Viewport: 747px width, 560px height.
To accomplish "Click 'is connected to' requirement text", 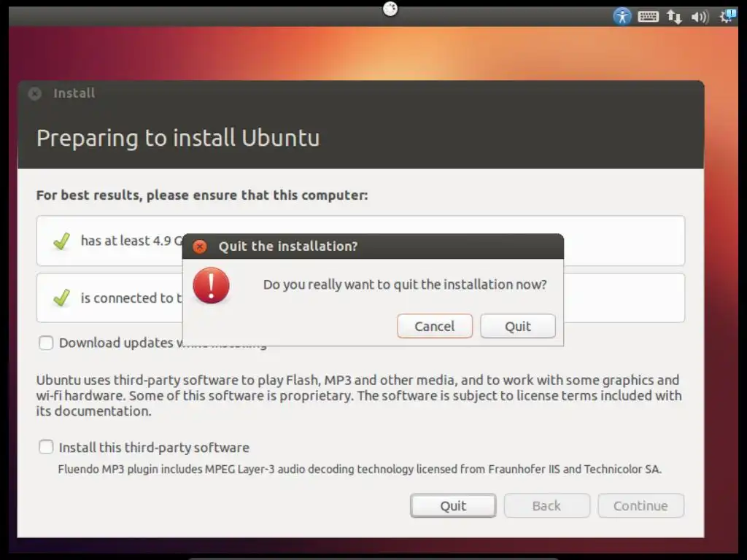I will coord(131,298).
